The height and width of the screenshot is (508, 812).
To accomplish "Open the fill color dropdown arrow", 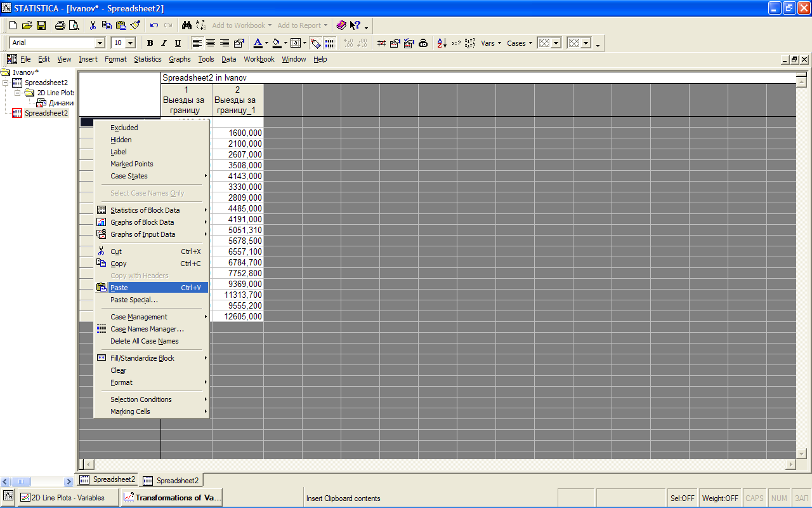I will pos(285,43).
